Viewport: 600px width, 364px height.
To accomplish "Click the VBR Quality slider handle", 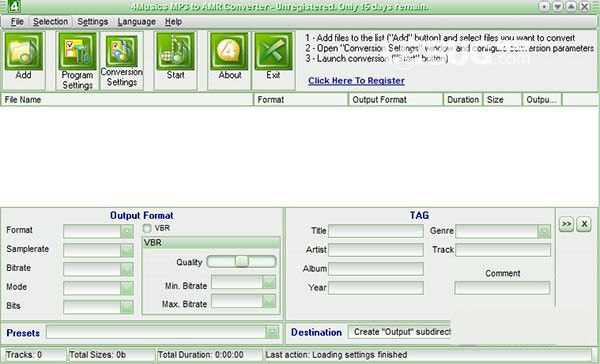I will click(x=242, y=262).
